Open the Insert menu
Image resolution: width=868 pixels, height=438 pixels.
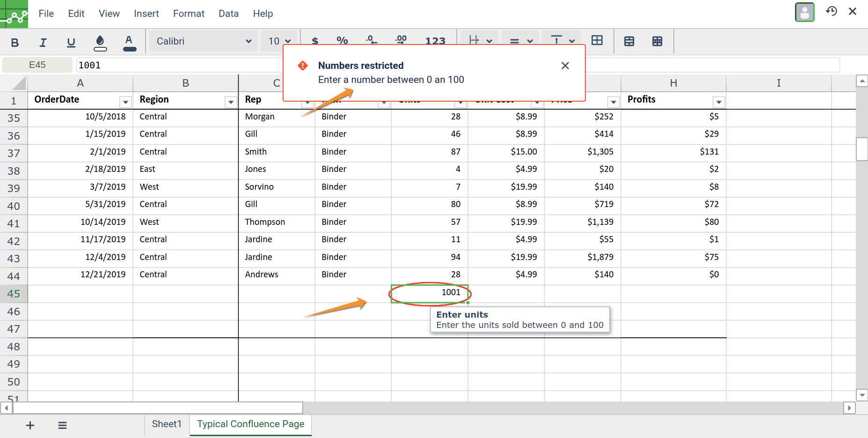click(x=146, y=14)
